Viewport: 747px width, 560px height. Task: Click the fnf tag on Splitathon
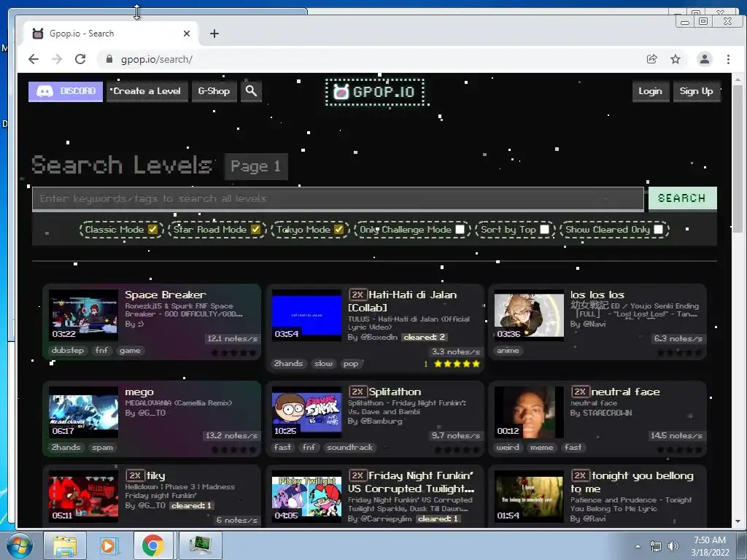(x=309, y=448)
